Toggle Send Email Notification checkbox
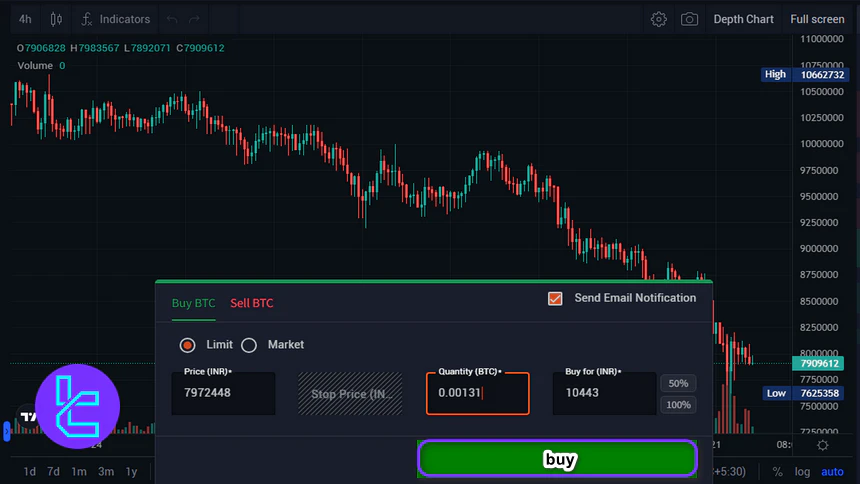Screen dimensions: 860x484 555,299
